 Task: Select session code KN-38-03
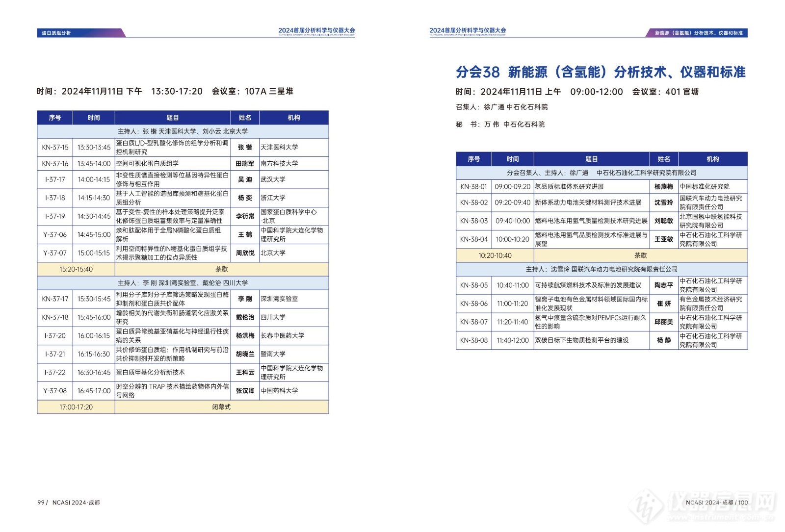[x=474, y=221]
